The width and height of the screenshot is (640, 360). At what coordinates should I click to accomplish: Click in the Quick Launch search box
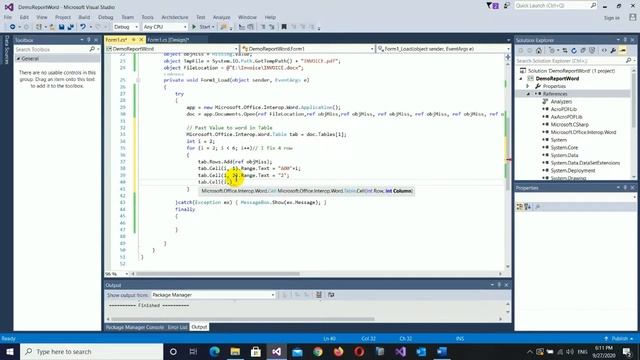[x=555, y=5]
